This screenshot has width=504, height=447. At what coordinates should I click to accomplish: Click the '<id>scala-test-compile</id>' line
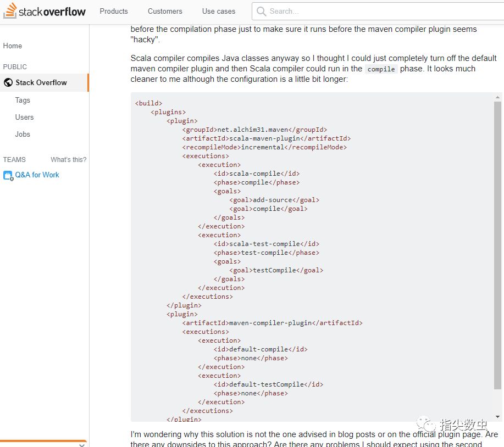(267, 244)
